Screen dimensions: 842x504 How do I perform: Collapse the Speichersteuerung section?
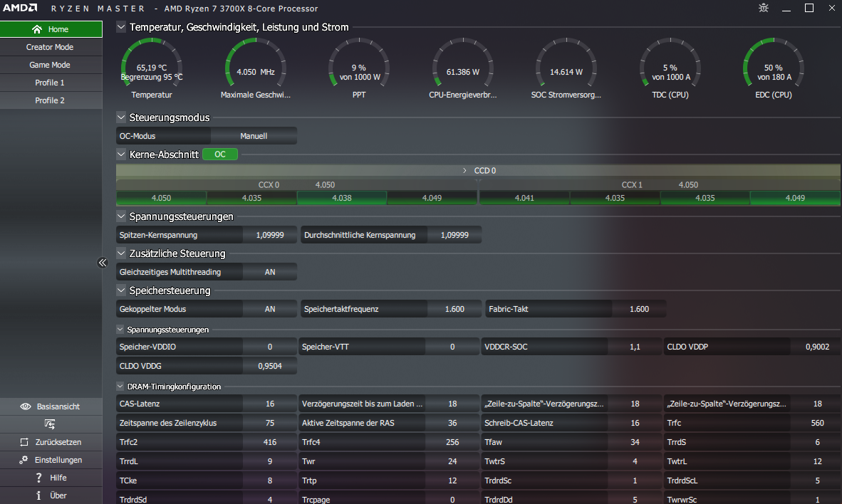point(121,290)
